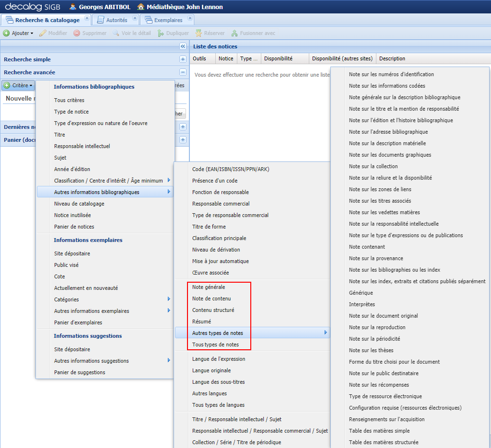Close the Exemplaires tab

pyautogui.click(x=190, y=18)
